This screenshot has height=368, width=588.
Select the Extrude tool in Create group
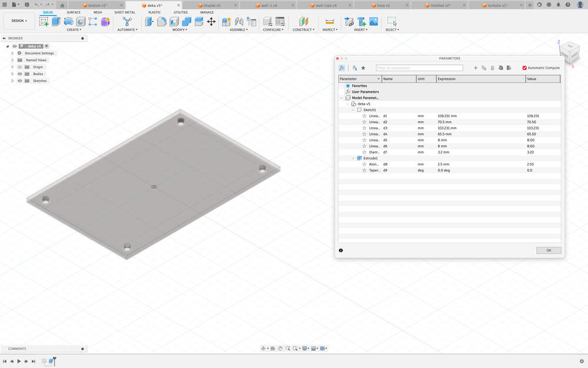click(x=56, y=21)
